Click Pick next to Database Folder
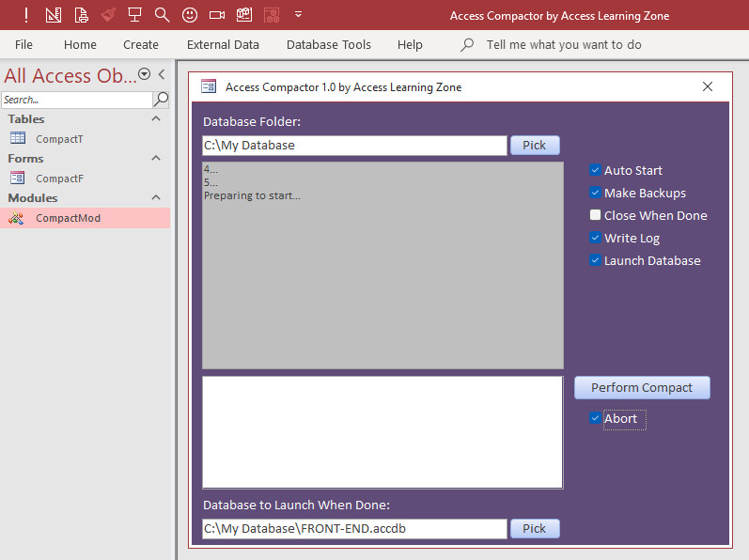The height and width of the screenshot is (560, 749). pyautogui.click(x=534, y=146)
